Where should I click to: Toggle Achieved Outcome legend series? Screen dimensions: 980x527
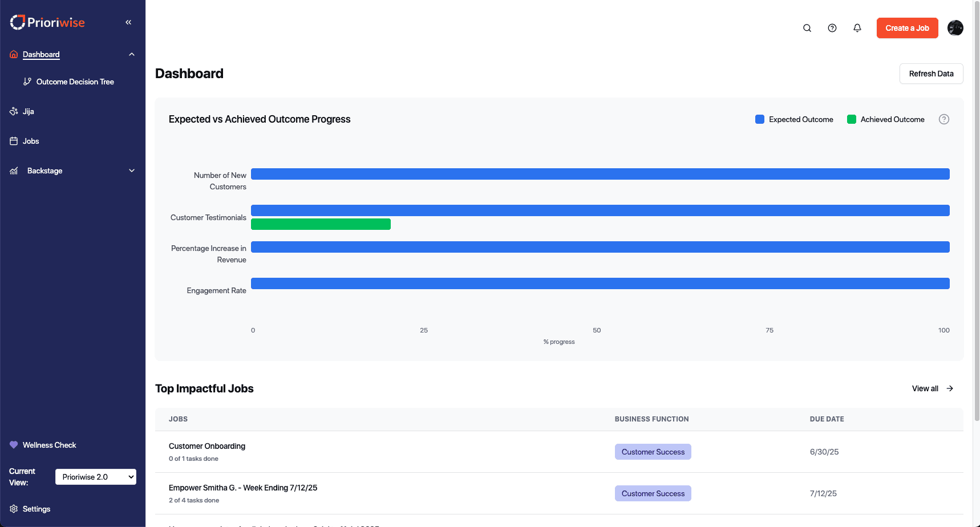pos(886,119)
